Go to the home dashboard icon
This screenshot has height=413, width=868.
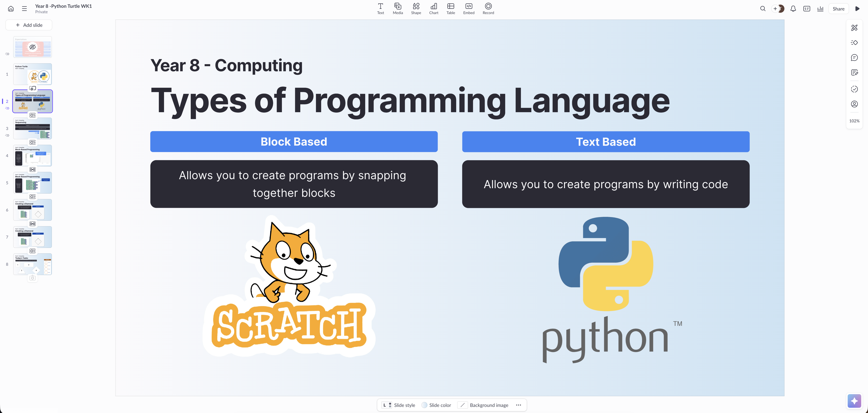tap(11, 9)
